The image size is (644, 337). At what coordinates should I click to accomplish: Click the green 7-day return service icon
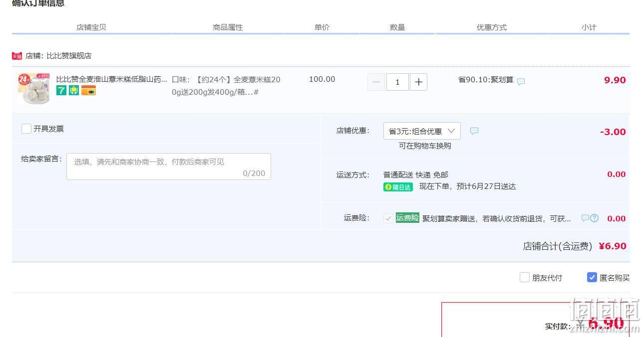(x=61, y=90)
